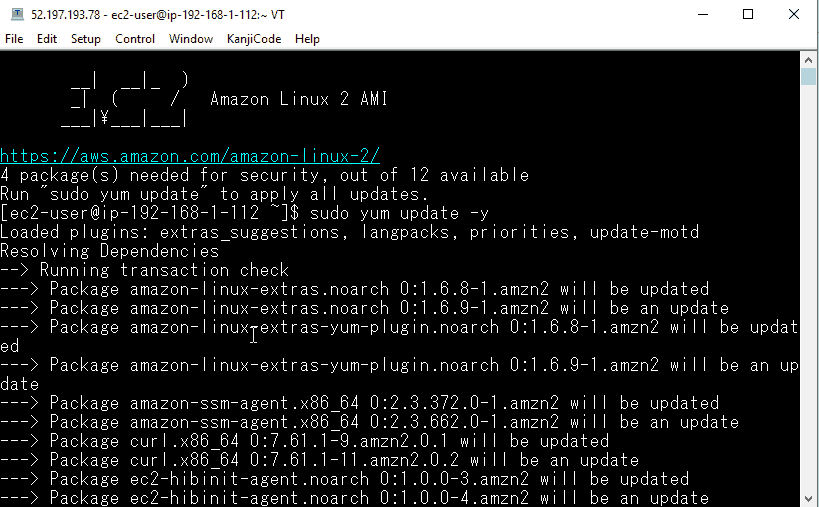
Task: Open the Control menu
Action: tap(135, 39)
